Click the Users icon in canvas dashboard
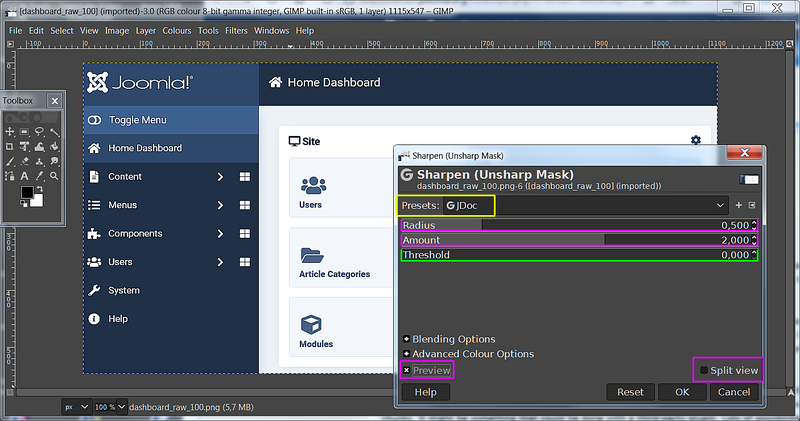The width and height of the screenshot is (800, 421). 313,185
